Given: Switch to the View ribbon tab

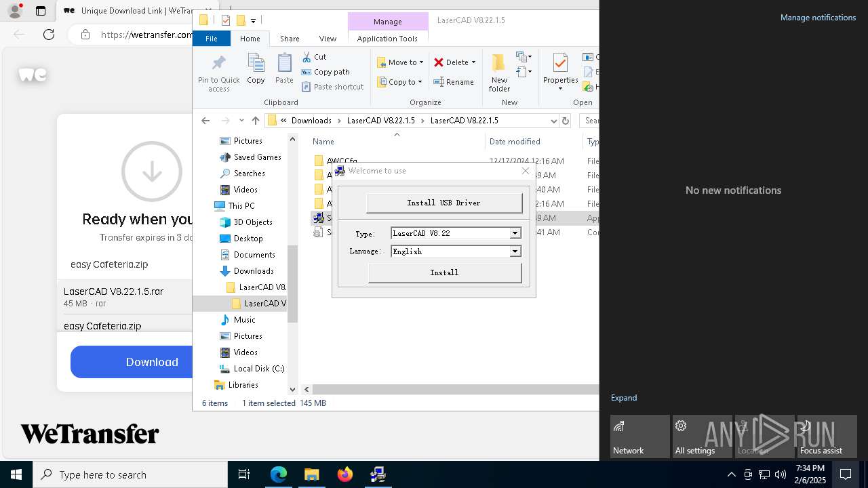Looking at the screenshot, I should click(328, 39).
